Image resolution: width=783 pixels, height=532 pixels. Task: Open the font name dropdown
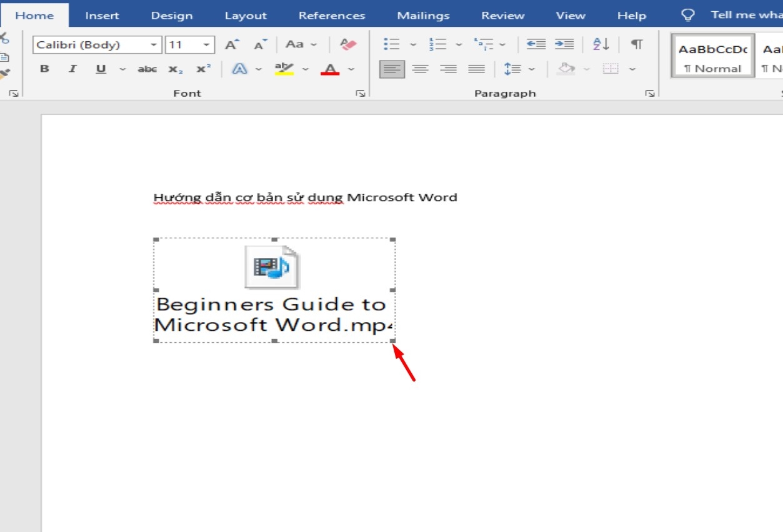click(x=154, y=45)
